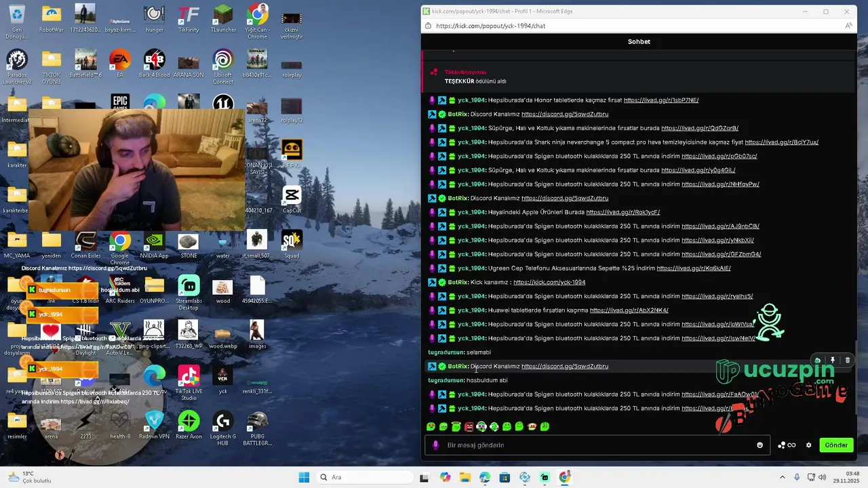The height and width of the screenshot is (488, 868).
Task: Select username tugradursun in 'hosbuldum abi' message
Action: pos(446,380)
